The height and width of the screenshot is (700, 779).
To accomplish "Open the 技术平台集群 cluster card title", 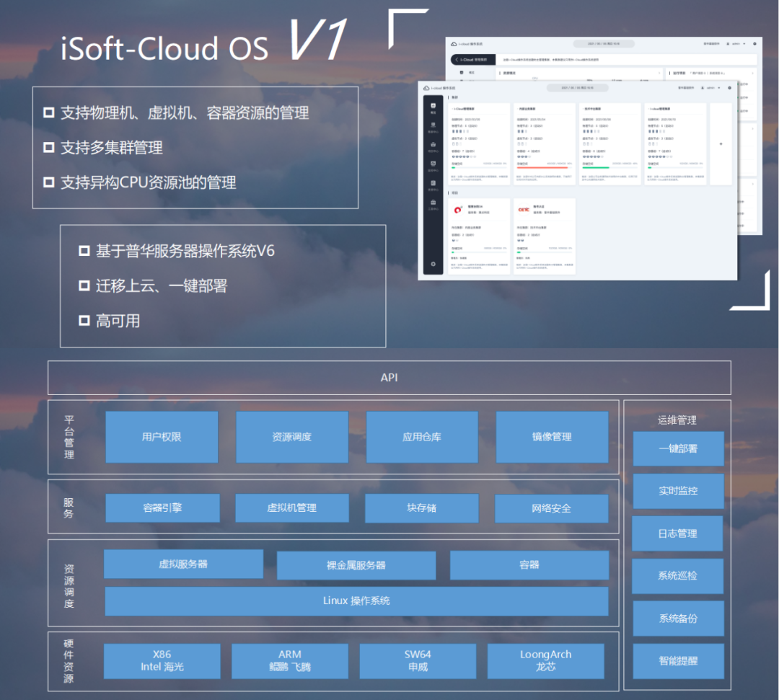I will click(x=592, y=109).
